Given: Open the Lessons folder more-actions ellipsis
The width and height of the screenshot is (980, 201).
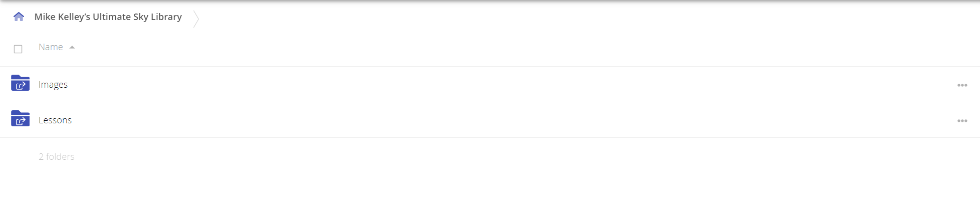Looking at the screenshot, I should [962, 121].
